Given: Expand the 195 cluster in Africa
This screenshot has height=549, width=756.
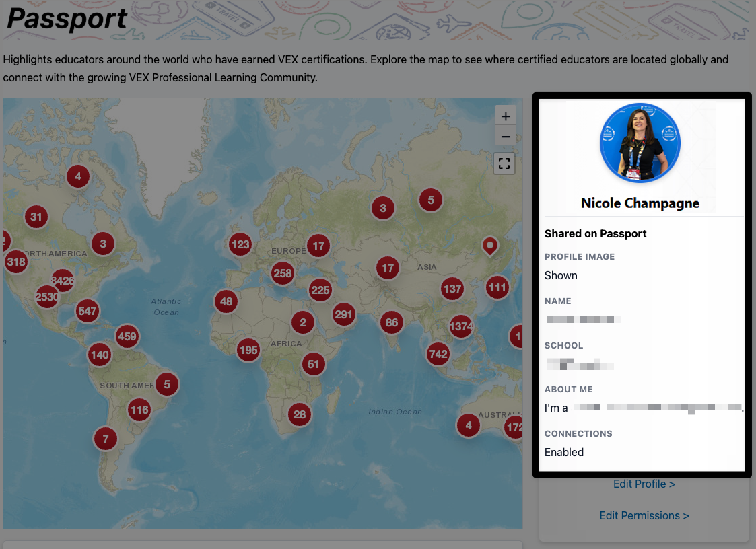Looking at the screenshot, I should click(248, 350).
